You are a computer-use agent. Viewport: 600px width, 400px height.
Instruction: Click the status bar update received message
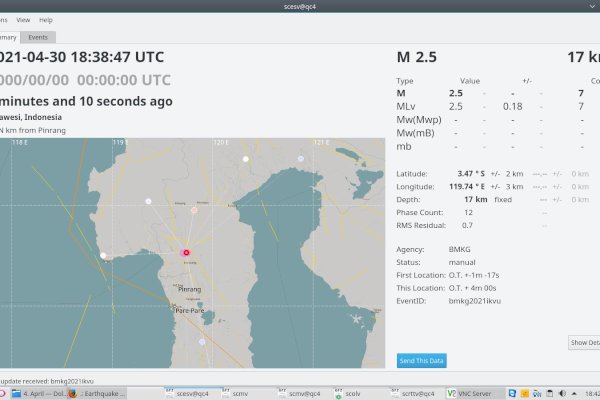click(47, 381)
